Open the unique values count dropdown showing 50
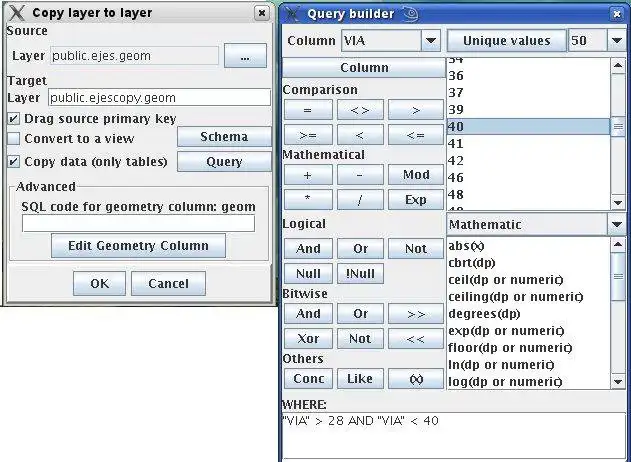Screen dimensions: 631x462 point(617,41)
